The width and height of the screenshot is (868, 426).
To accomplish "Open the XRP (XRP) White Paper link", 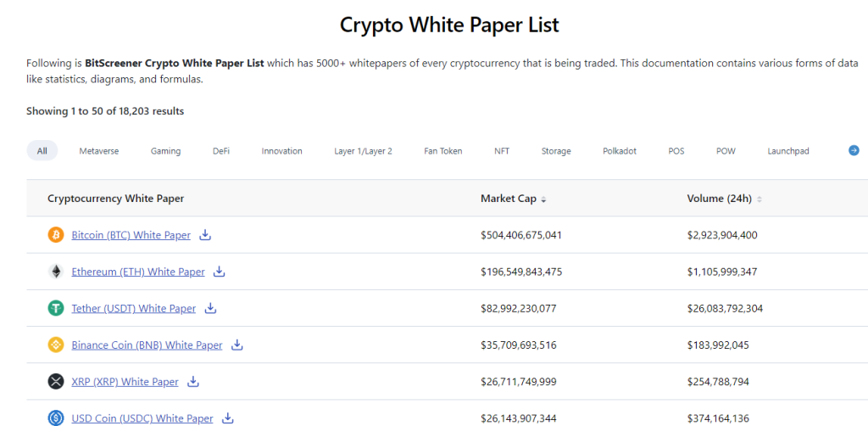I will tap(125, 381).
